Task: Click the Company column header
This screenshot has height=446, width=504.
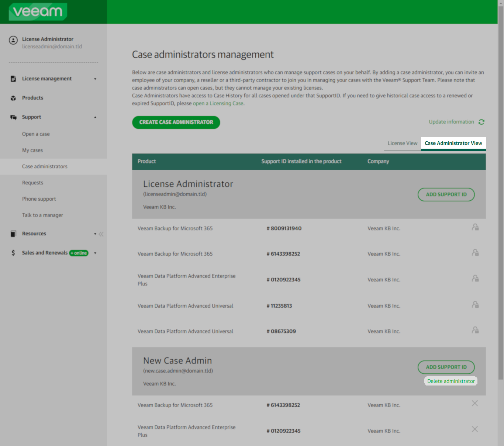Action: 378,161
